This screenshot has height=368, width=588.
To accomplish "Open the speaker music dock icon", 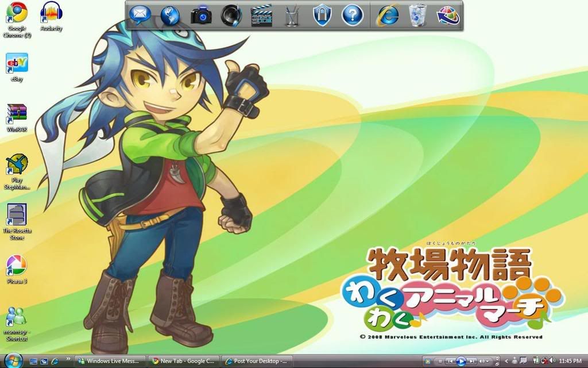I will 231,16.
